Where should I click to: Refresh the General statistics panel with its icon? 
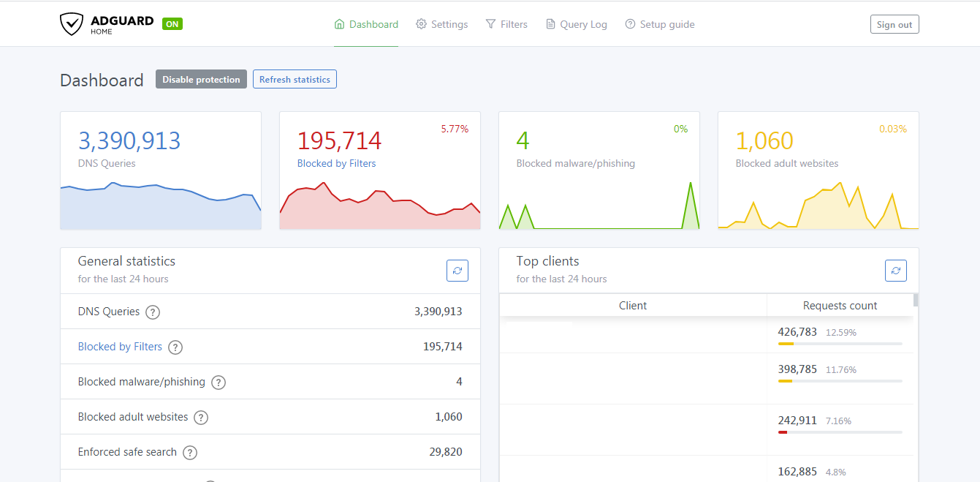457,271
